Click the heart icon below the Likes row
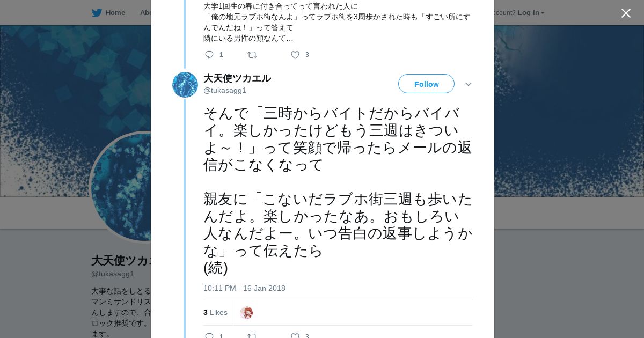Image resolution: width=644 pixels, height=338 pixels. pos(295,336)
